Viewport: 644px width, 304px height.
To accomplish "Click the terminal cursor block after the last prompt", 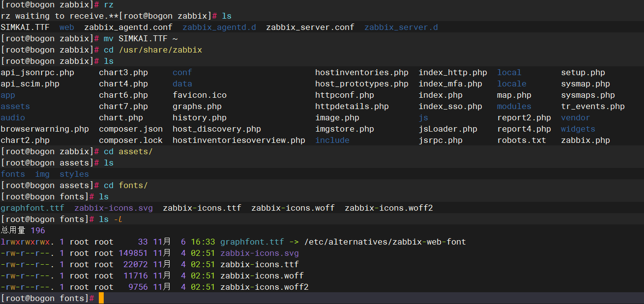I will 101,298.
